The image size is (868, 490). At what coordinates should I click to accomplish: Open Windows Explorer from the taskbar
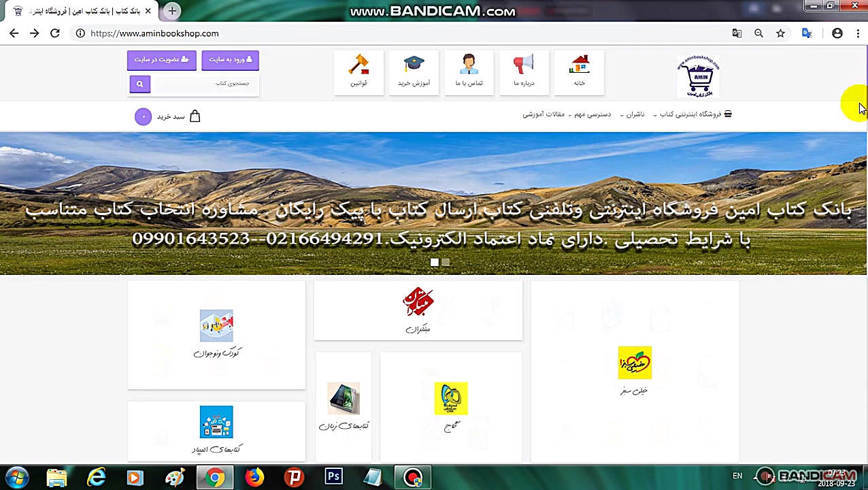tap(57, 478)
